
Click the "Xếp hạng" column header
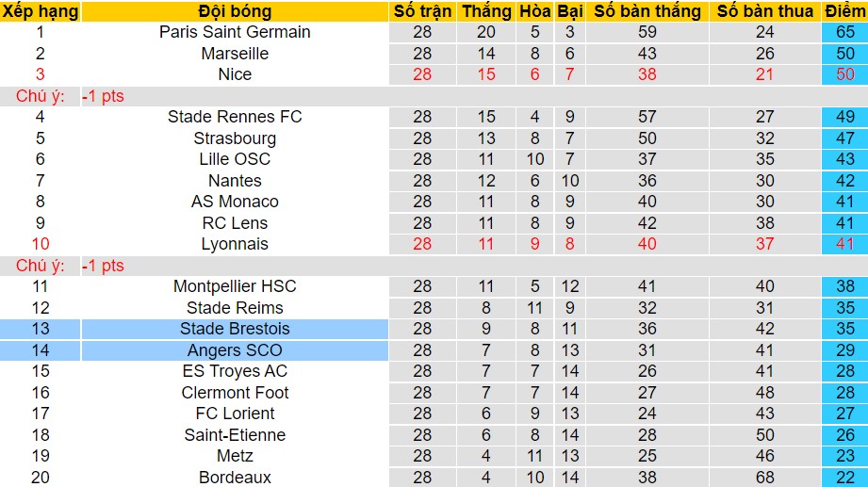coord(40,11)
